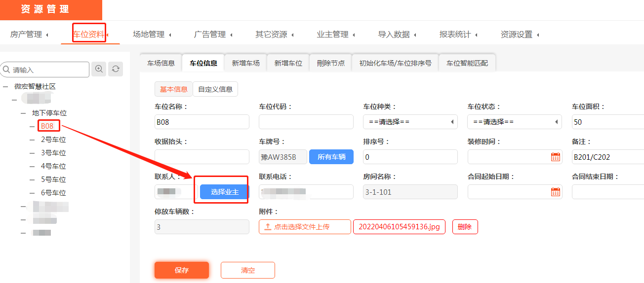This screenshot has width=644, height=283.
Task: Click the 选择业主 button
Action: tap(225, 192)
